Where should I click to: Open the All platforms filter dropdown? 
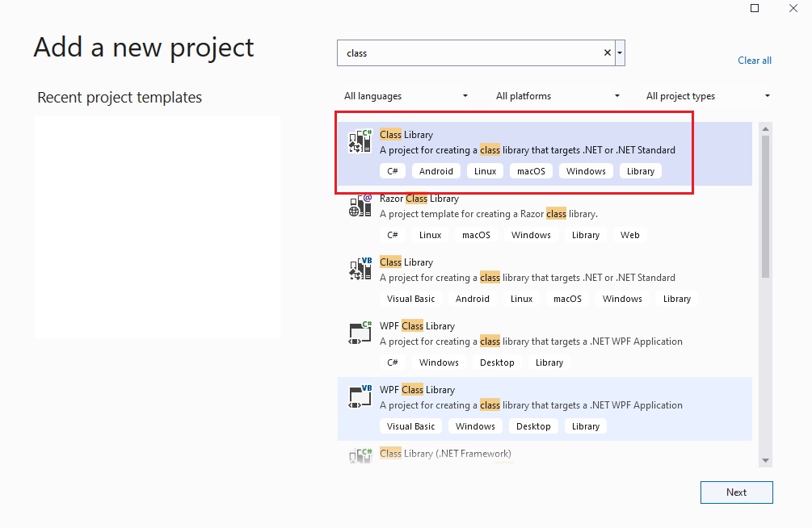click(557, 96)
